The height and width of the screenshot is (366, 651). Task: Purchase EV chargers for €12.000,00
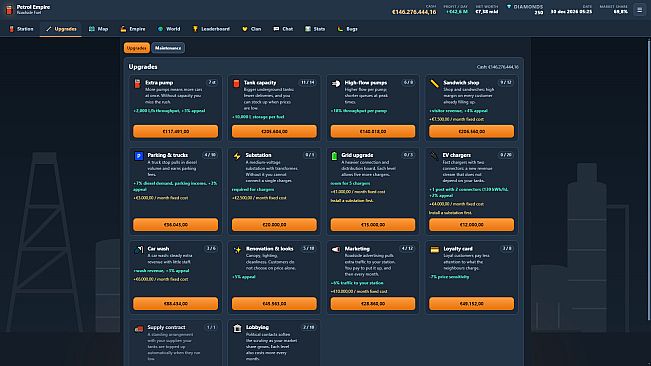[471, 224]
